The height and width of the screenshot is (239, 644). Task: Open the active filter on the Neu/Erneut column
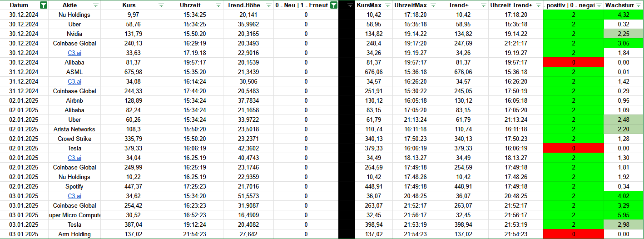coord(334,5)
